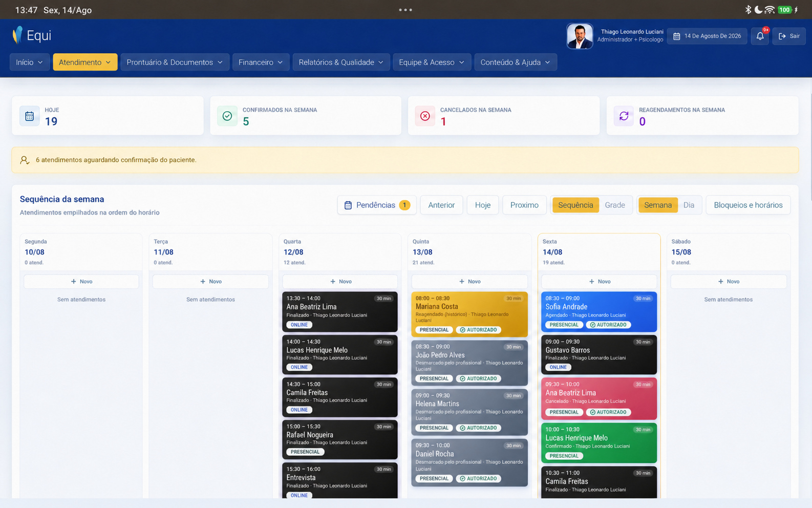Click the patient icon in yellow alert
This screenshot has width=812, height=508.
(25, 160)
